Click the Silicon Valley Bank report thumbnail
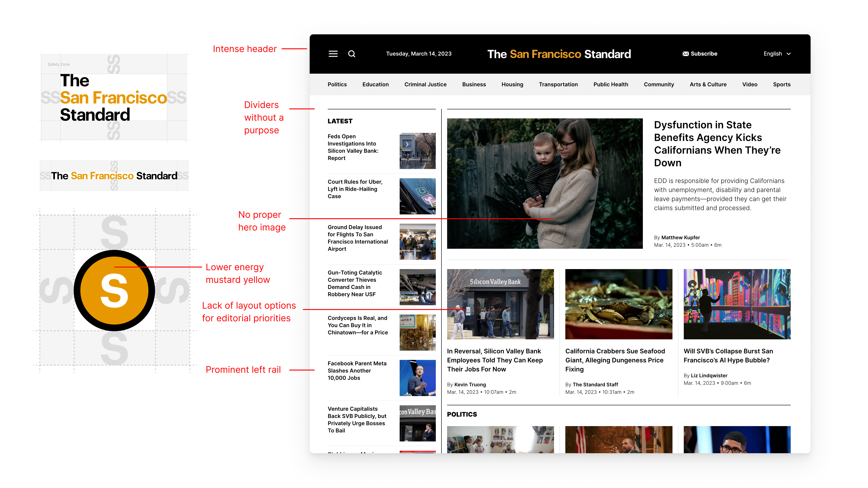 click(x=417, y=150)
